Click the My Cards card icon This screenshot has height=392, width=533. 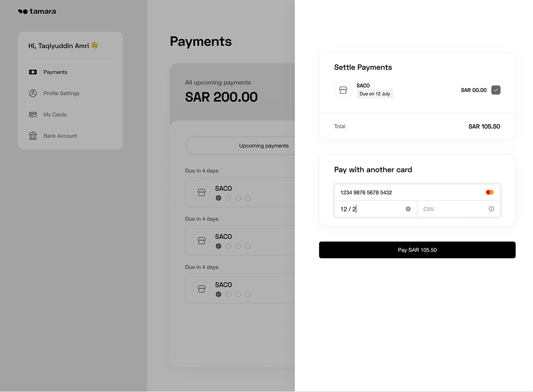pyautogui.click(x=33, y=115)
